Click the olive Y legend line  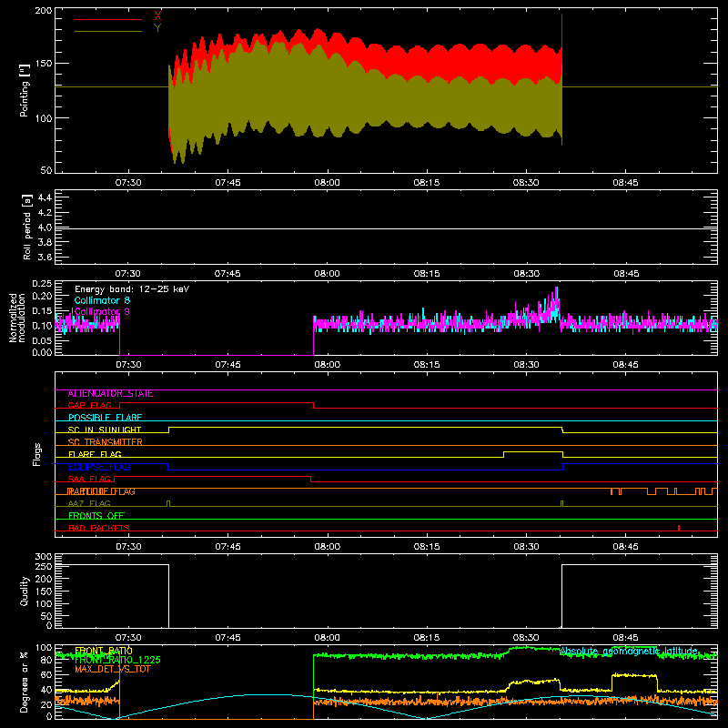108,32
